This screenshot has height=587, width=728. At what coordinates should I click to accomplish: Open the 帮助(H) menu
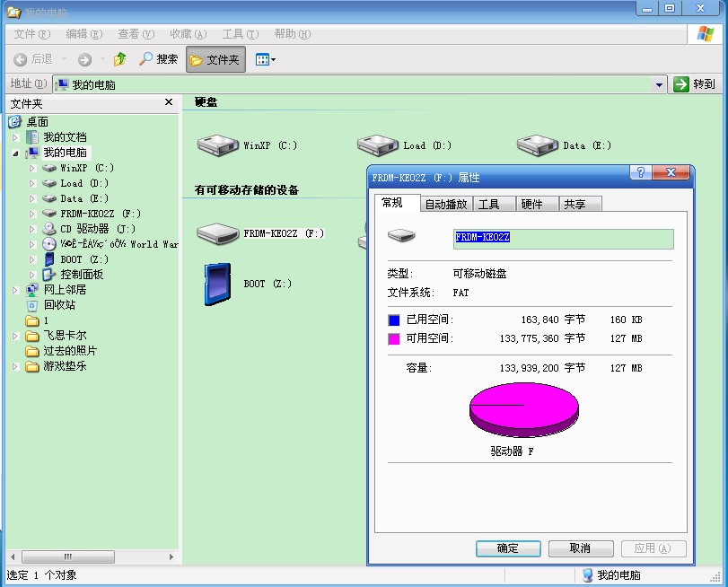(293, 34)
